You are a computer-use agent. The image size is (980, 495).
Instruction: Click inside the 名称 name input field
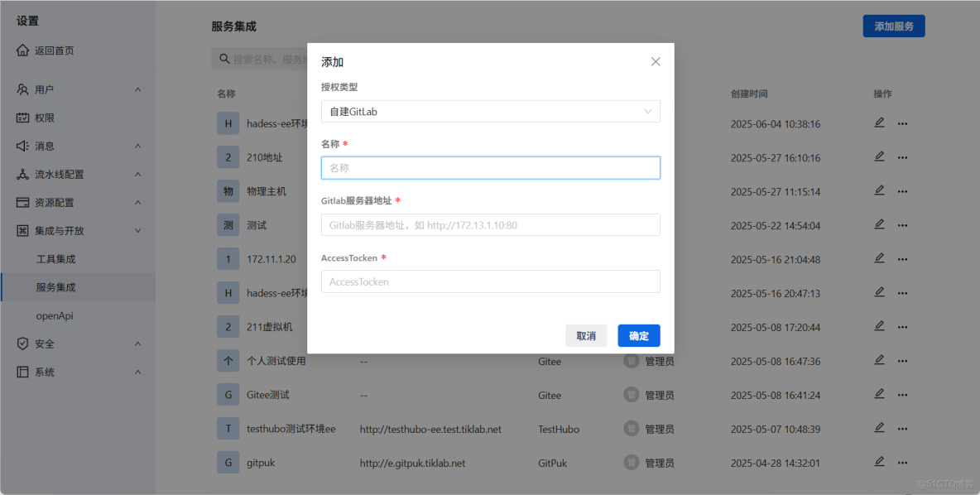click(490, 167)
